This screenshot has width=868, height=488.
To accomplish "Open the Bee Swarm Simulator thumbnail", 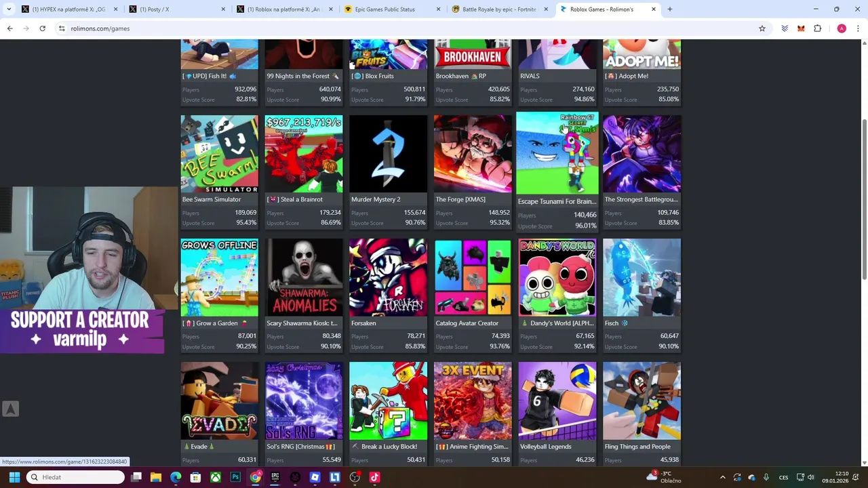I will click(x=219, y=154).
